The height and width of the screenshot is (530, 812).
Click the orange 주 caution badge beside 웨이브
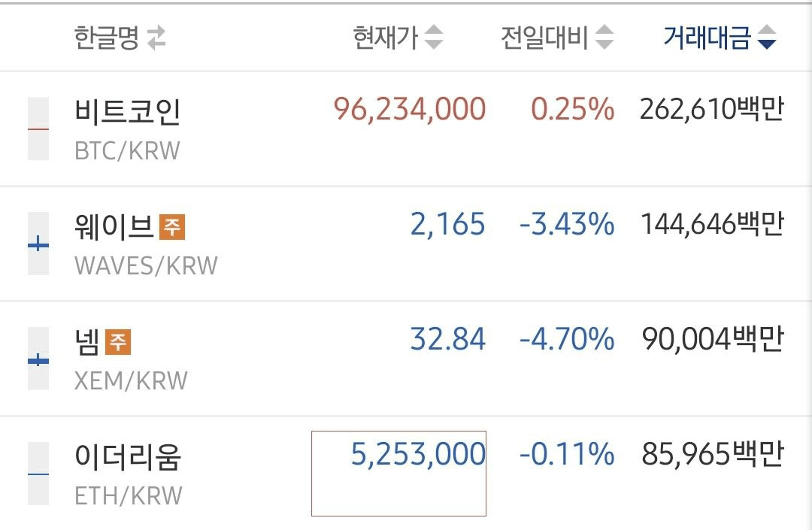pyautogui.click(x=172, y=227)
